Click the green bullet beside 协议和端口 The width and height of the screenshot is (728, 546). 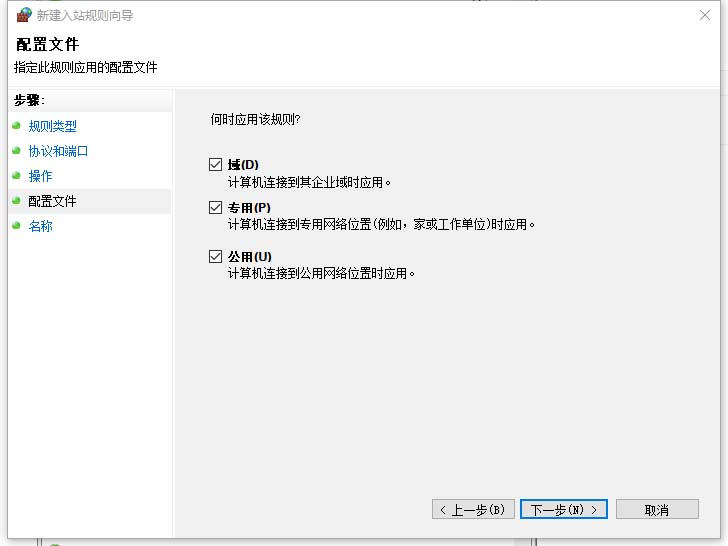[x=16, y=151]
